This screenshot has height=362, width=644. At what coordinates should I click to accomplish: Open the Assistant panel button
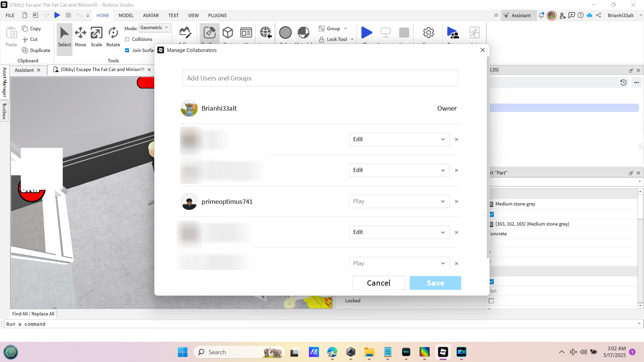click(517, 15)
